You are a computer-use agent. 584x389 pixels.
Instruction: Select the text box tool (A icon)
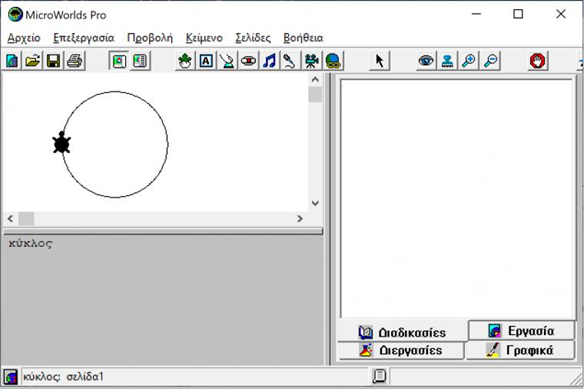click(x=206, y=61)
